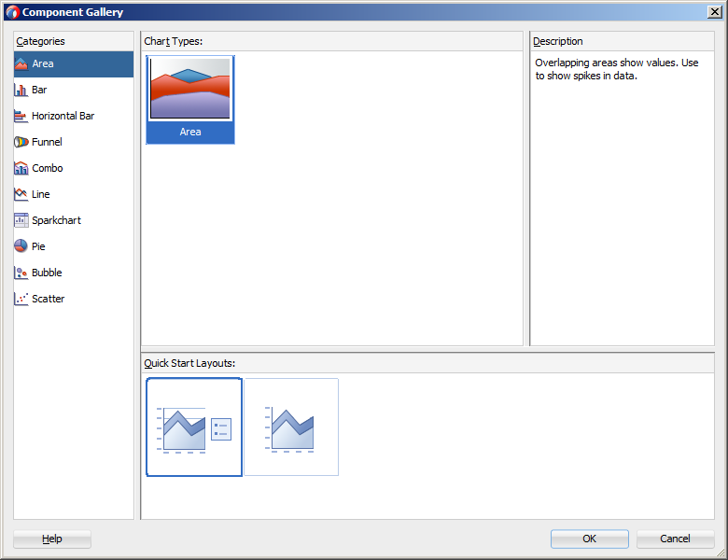The width and height of the screenshot is (728, 560).
Task: Click the Cancel button
Action: tap(675, 539)
